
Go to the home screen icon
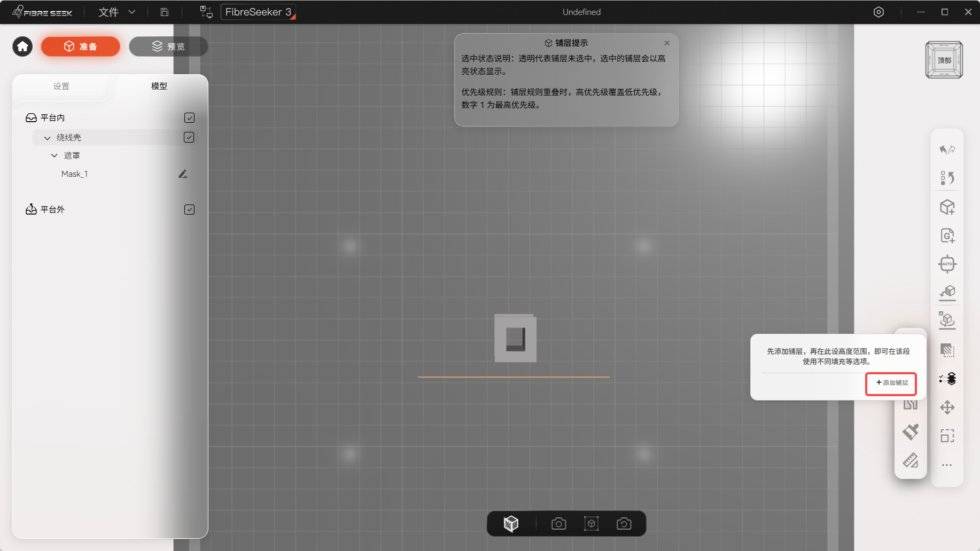pyautogui.click(x=22, y=46)
